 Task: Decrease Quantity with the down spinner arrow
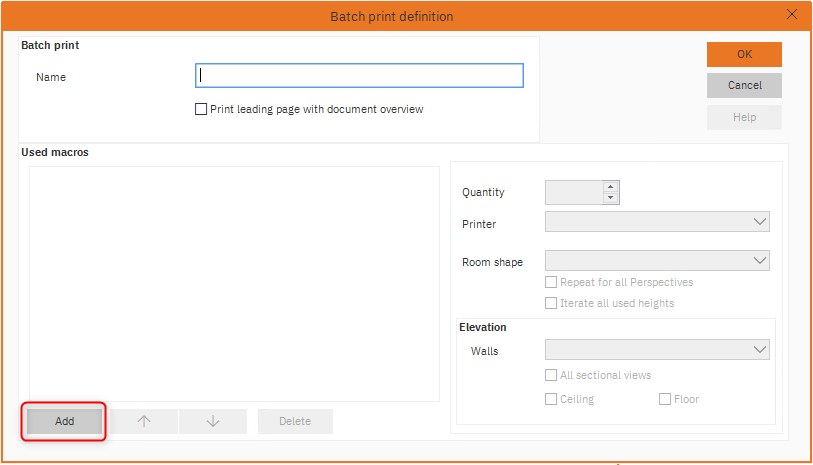611,197
